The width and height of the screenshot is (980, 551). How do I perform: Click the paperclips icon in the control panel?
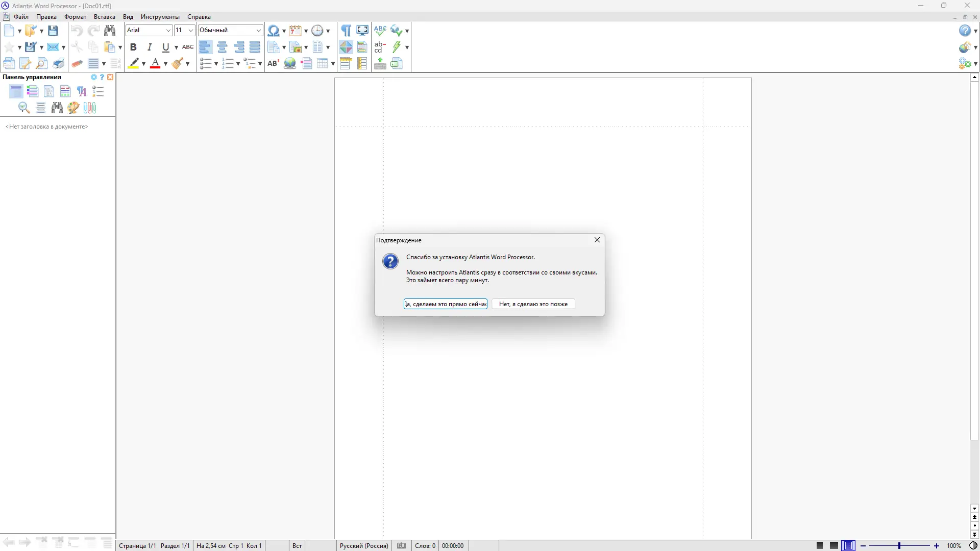pos(90,108)
